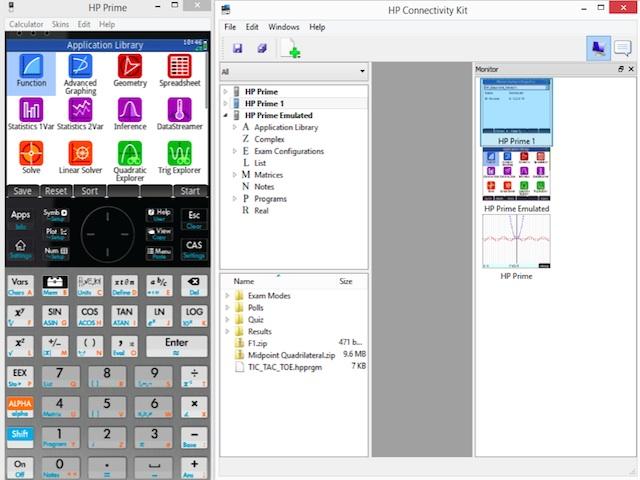Select the Midpoint Quadrilateral.zip file

(x=291, y=355)
